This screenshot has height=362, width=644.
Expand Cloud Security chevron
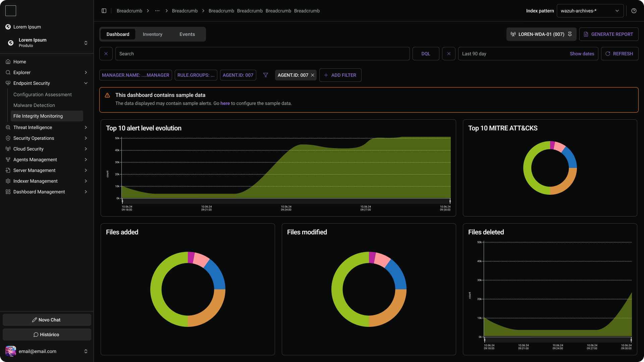click(x=86, y=149)
